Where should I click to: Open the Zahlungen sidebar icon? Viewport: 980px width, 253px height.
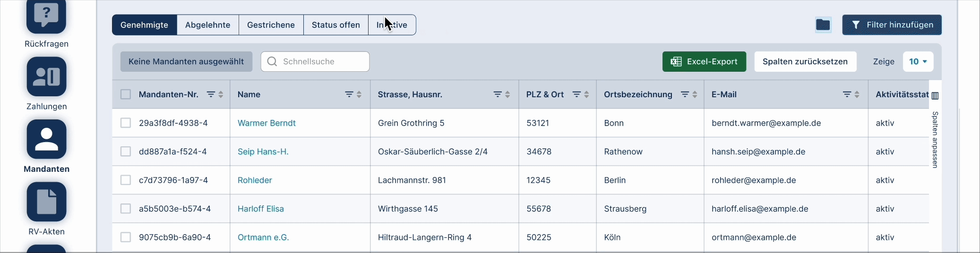pyautogui.click(x=46, y=76)
